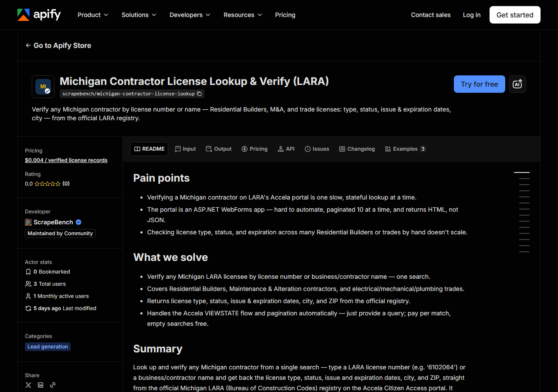The image size is (558, 392).
Task: Click the bookmark icon in Actor stats
Action: [28, 272]
